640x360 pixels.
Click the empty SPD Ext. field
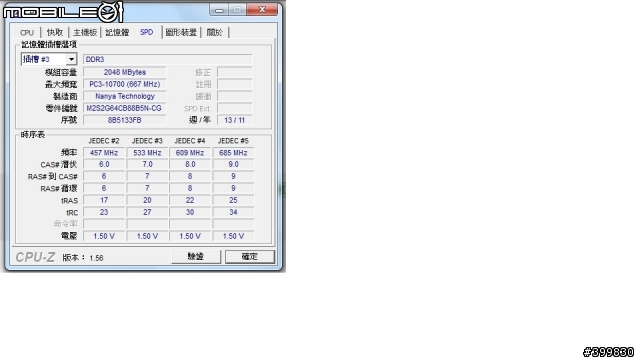pyautogui.click(x=234, y=108)
